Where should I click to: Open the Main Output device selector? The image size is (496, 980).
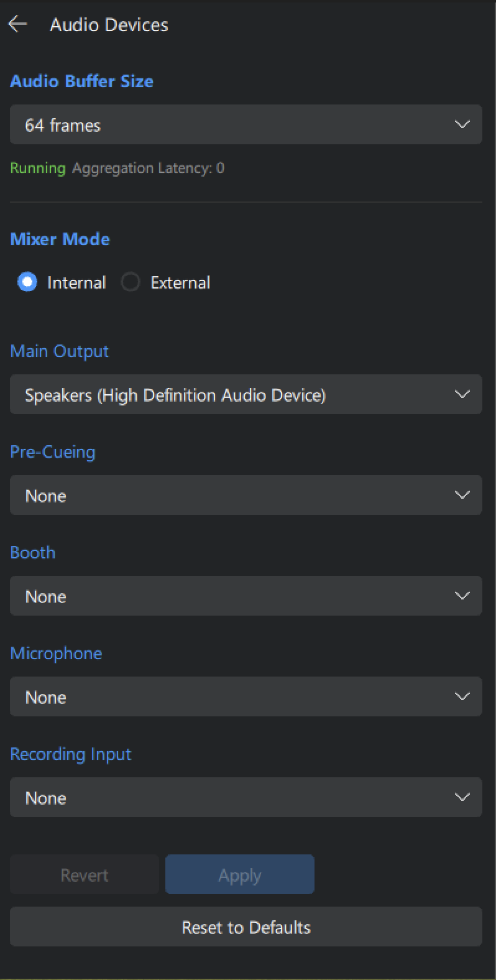point(246,394)
